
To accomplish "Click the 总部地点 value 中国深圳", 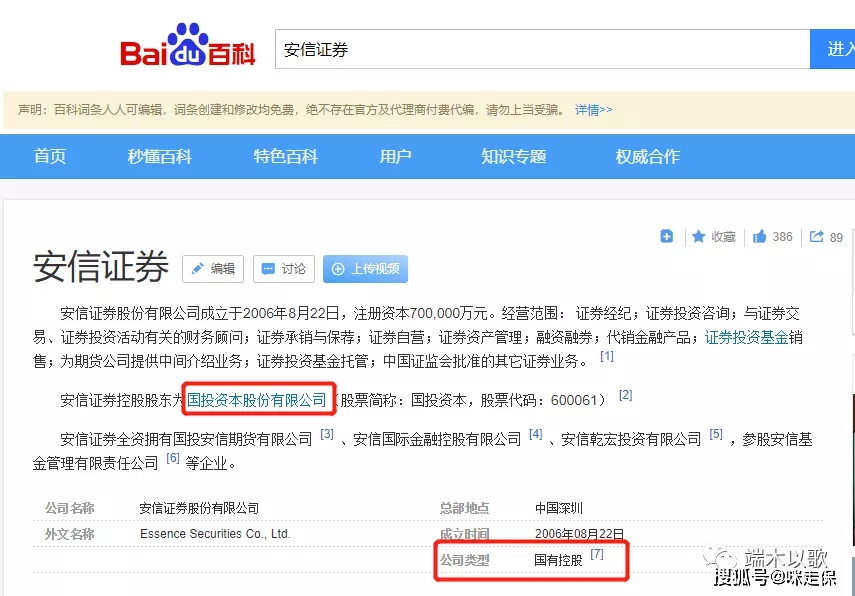I will tap(558, 508).
